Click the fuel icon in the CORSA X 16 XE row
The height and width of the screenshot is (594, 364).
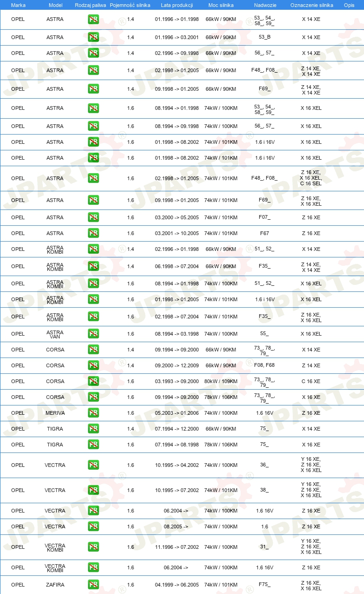tap(93, 397)
